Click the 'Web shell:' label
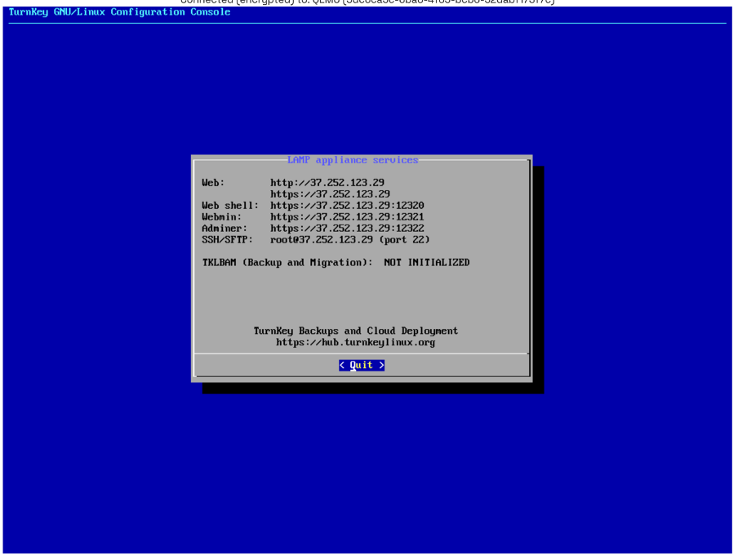The image size is (738, 560). pyautogui.click(x=230, y=206)
